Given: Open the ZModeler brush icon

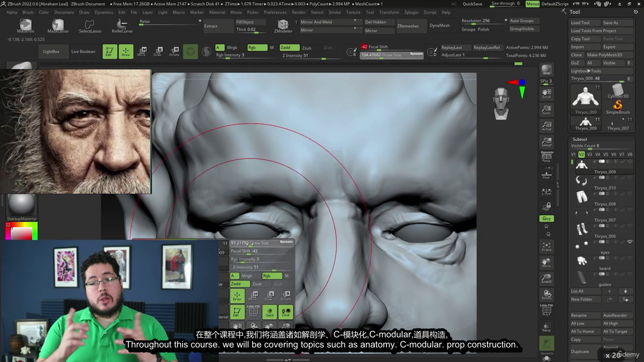Looking at the screenshot, I should [283, 26].
